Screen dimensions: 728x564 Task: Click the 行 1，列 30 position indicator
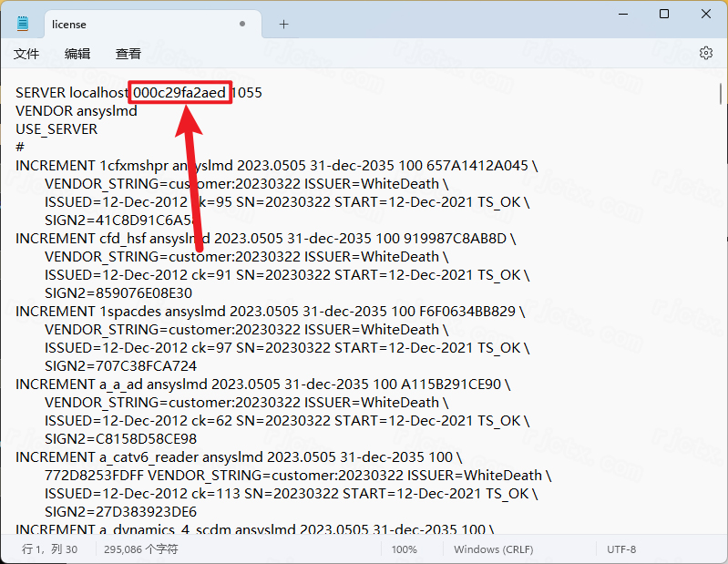coord(50,549)
